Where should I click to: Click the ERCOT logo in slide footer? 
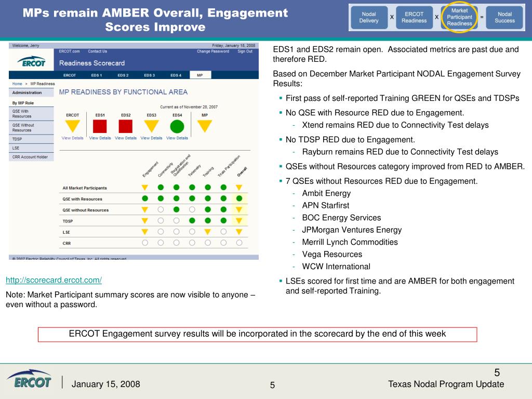[29, 379]
